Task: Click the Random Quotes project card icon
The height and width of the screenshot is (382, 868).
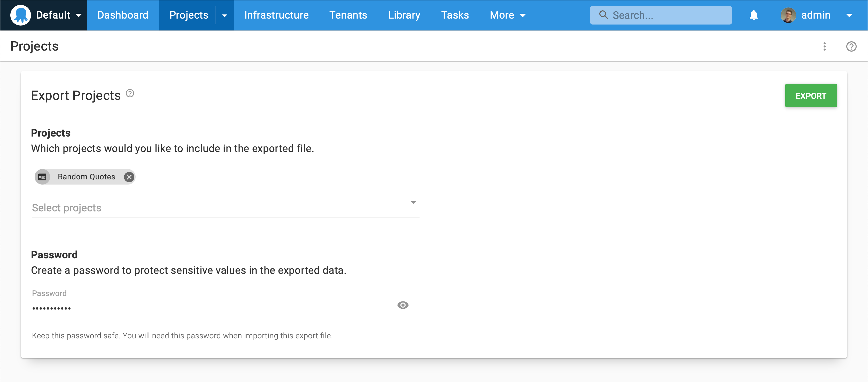Action: click(x=43, y=176)
